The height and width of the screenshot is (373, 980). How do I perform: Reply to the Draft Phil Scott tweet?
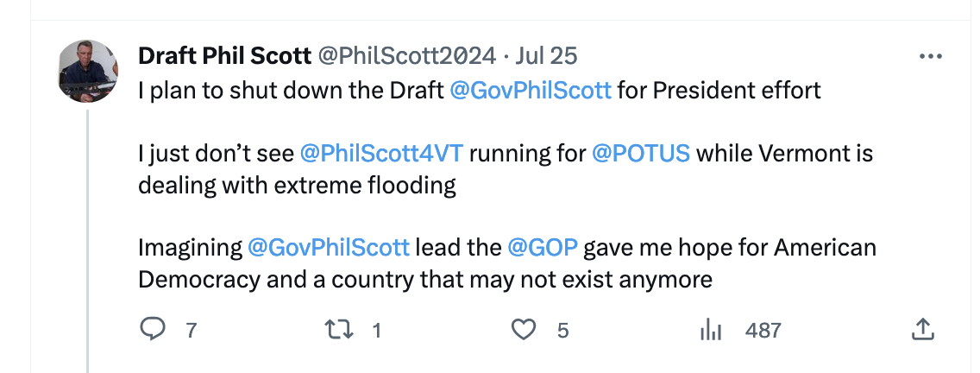(153, 329)
